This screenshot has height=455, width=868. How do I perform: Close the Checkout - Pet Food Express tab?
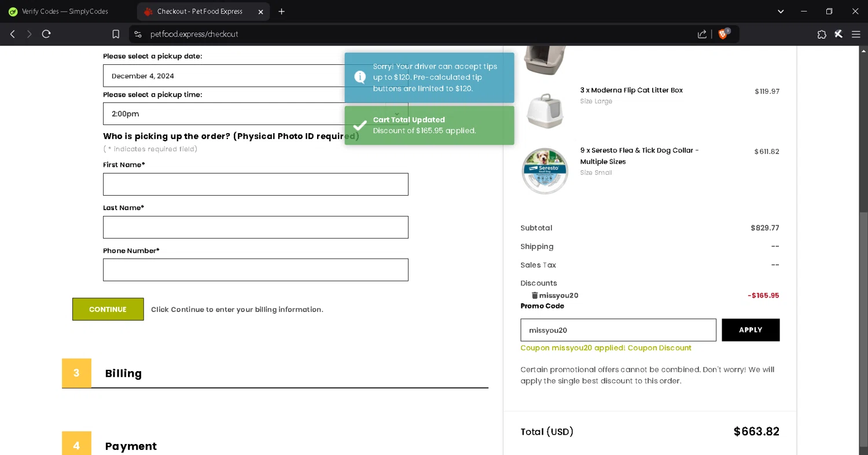[x=260, y=12]
